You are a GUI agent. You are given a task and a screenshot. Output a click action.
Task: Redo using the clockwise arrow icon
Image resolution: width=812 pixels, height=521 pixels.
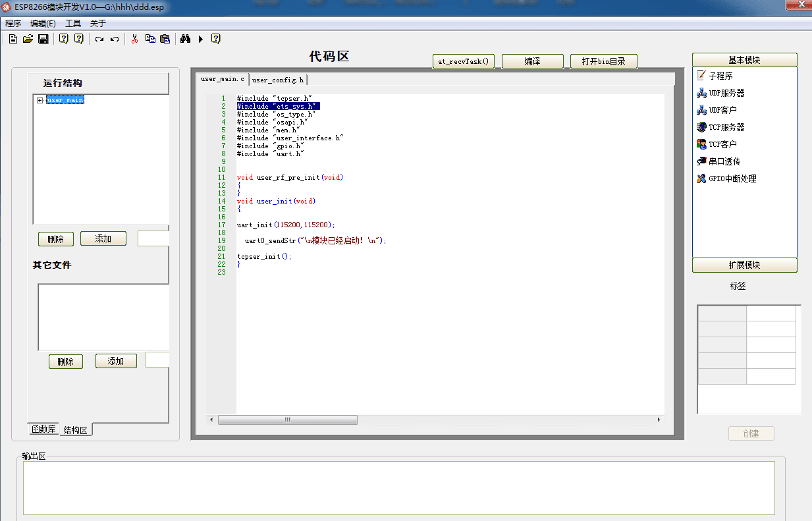(99, 39)
